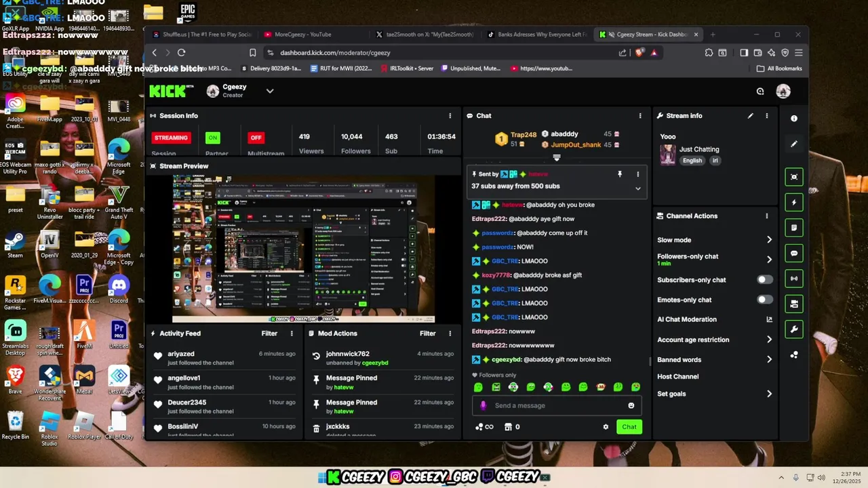Open a new browser tab

point(712,35)
